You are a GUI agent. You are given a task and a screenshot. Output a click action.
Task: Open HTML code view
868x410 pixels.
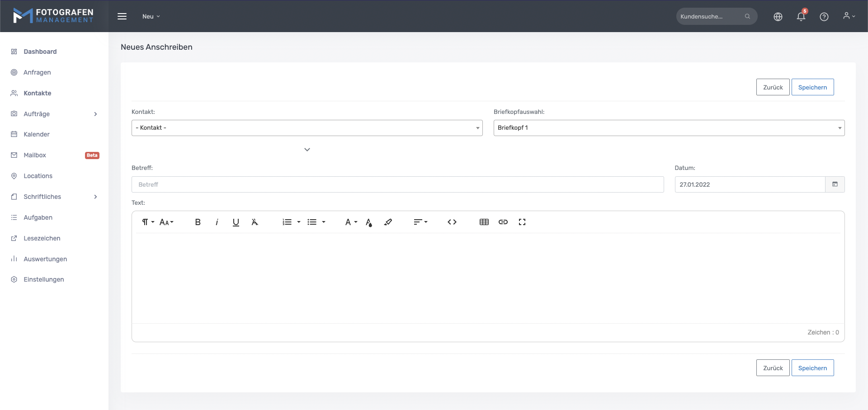(x=452, y=222)
